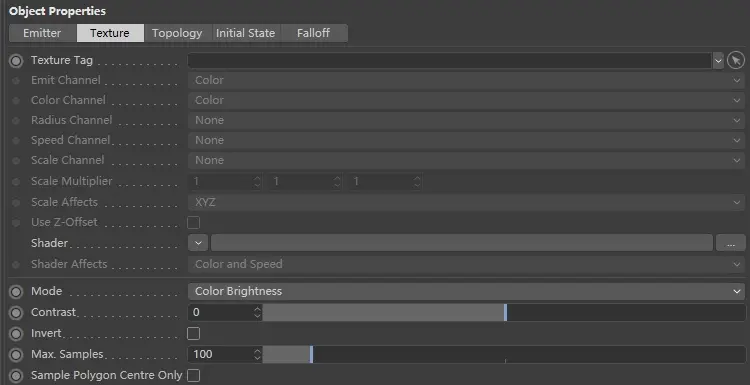Switch to the Falloff tab
This screenshot has width=750, height=385.
[314, 33]
